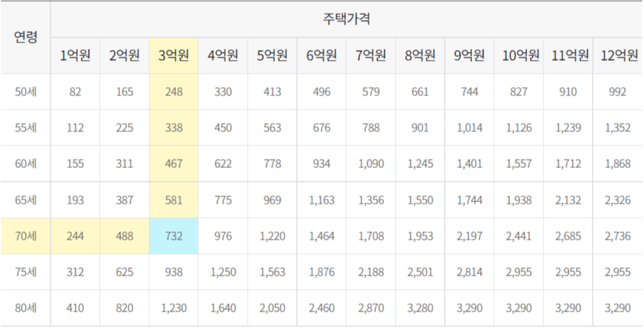Image resolution: width=644 pixels, height=328 pixels.
Task: Click the 2,736 cell in 70세 row
Action: 618,236
